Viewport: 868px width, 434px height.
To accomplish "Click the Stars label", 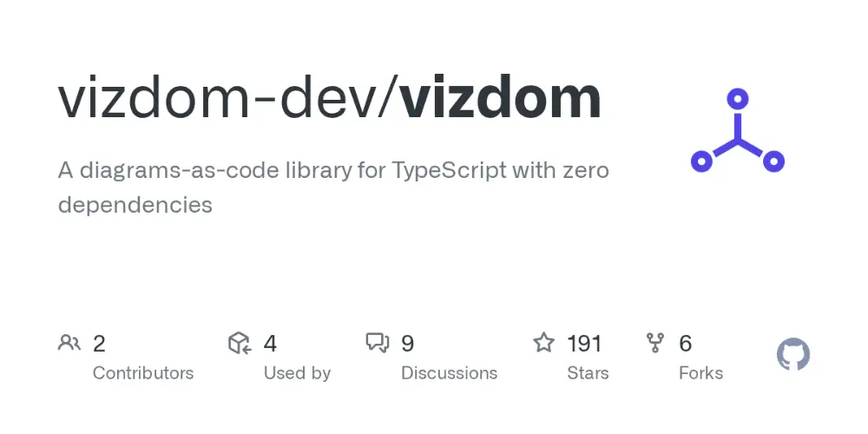I will [588, 373].
